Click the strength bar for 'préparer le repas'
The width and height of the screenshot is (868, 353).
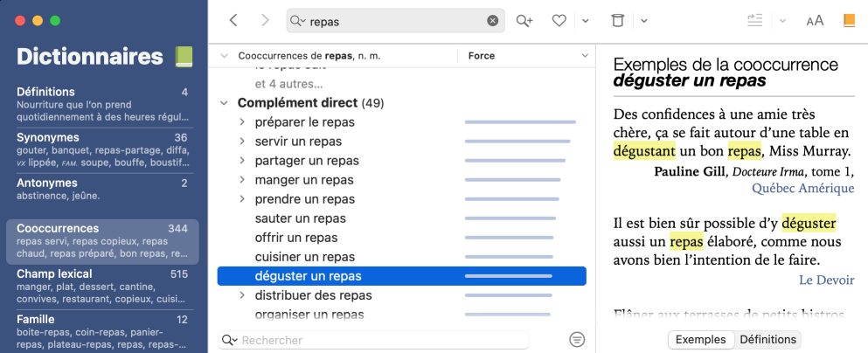(520, 121)
